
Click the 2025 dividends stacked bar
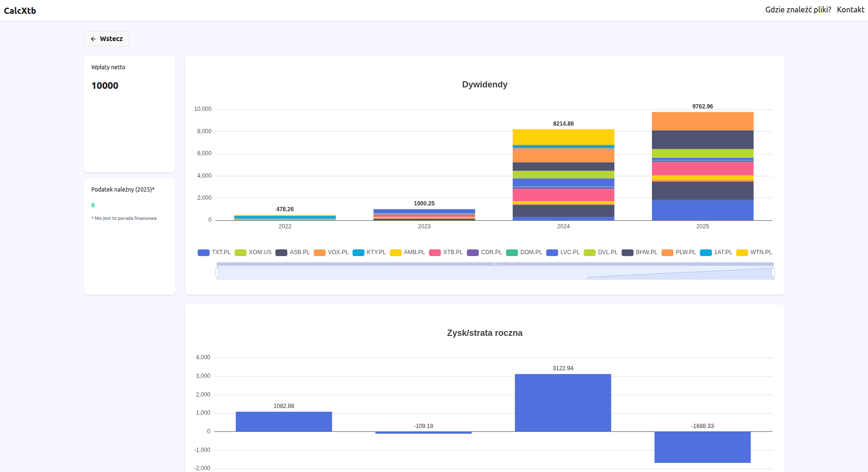[702, 166]
